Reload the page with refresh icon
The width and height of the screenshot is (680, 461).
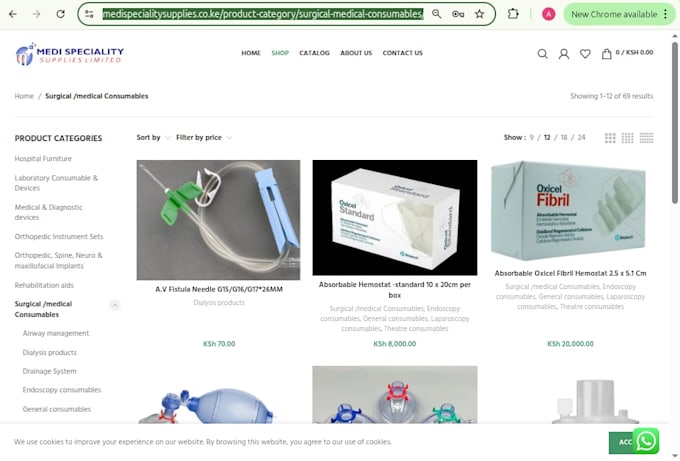60,14
